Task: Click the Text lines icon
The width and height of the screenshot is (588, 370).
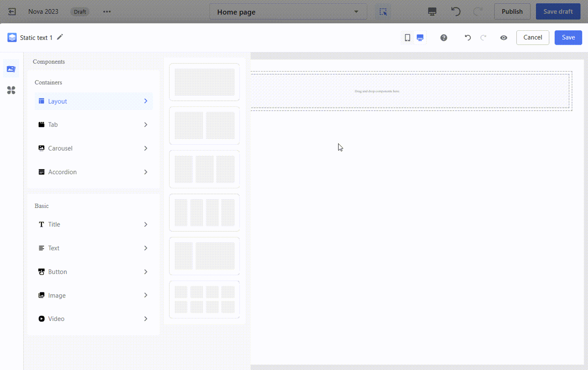Action: click(x=41, y=248)
